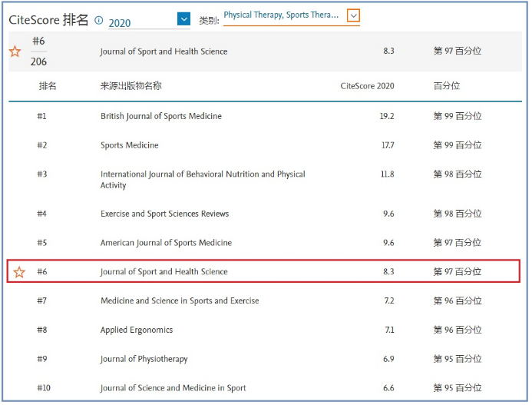Open highlighted Journal of Sport and Health Science
This screenshot has height=405, width=532.
tap(164, 272)
